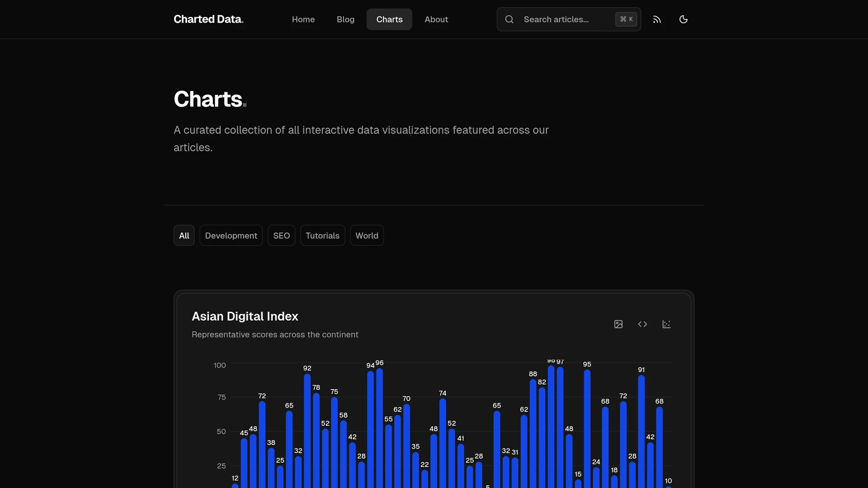Focus the Search articles field

click(569, 19)
